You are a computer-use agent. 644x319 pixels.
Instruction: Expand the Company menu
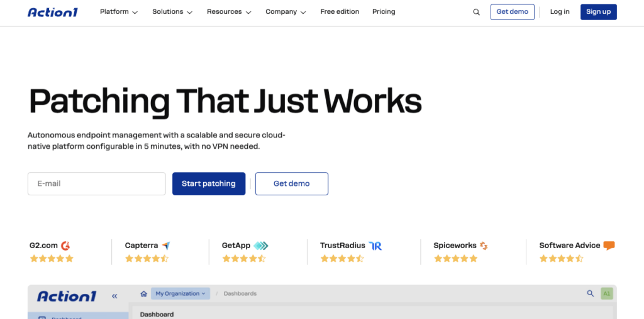286,12
